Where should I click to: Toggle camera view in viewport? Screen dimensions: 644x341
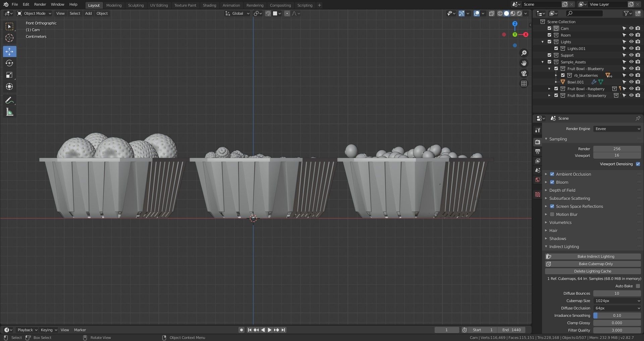click(524, 73)
